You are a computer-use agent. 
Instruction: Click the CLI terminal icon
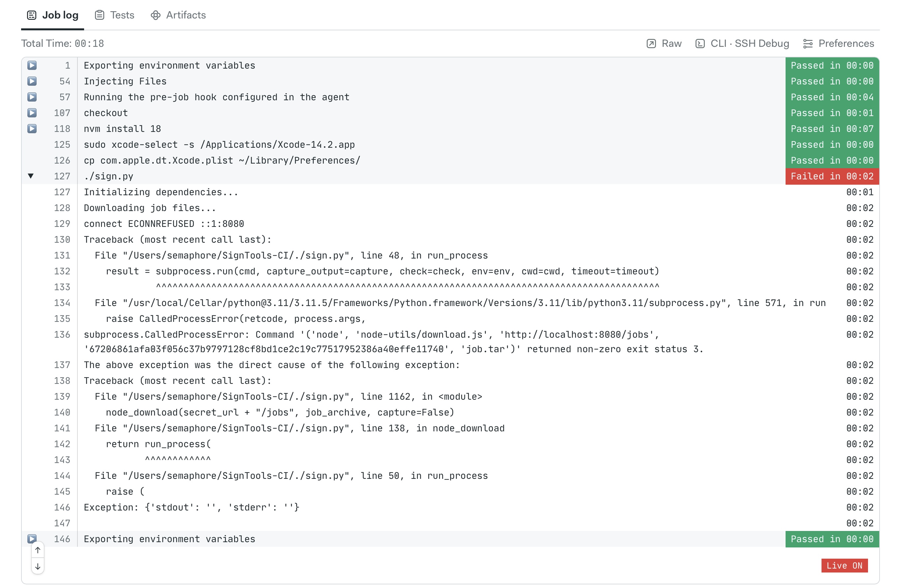point(700,43)
